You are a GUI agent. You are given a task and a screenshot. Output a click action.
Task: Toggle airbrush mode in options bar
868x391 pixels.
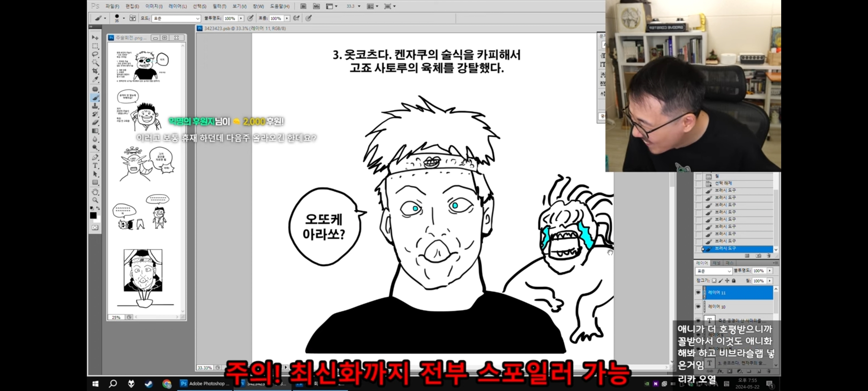click(297, 18)
